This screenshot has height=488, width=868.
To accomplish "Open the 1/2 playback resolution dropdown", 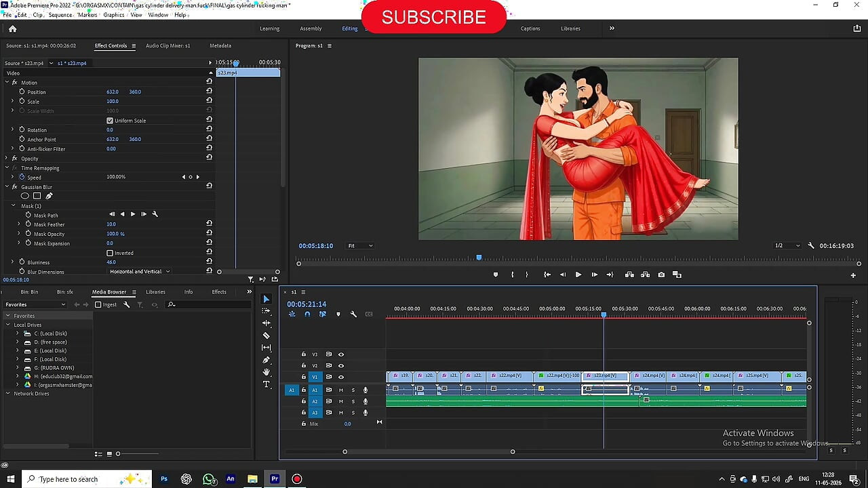I will [x=787, y=245].
